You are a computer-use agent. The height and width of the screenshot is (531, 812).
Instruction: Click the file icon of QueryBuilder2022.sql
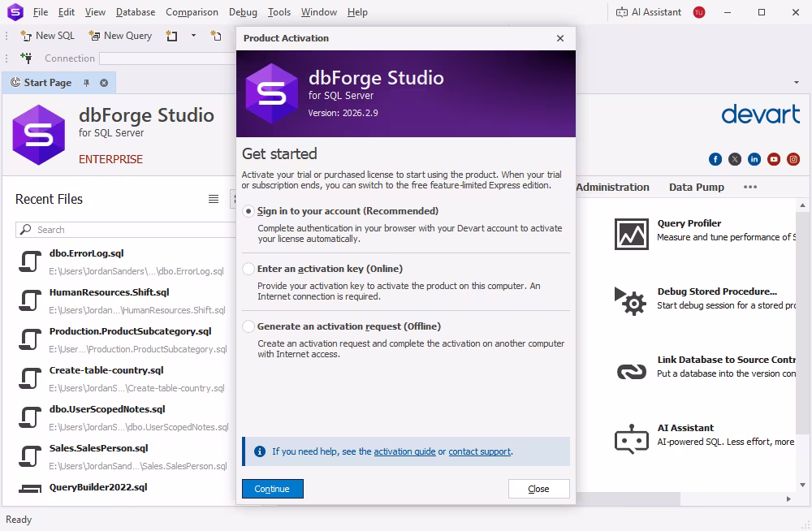coord(30,489)
